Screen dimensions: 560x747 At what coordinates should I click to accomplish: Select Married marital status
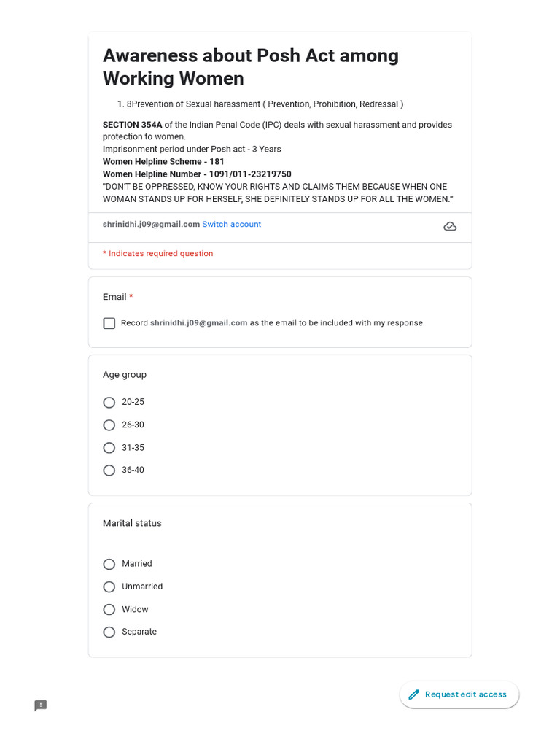click(109, 564)
